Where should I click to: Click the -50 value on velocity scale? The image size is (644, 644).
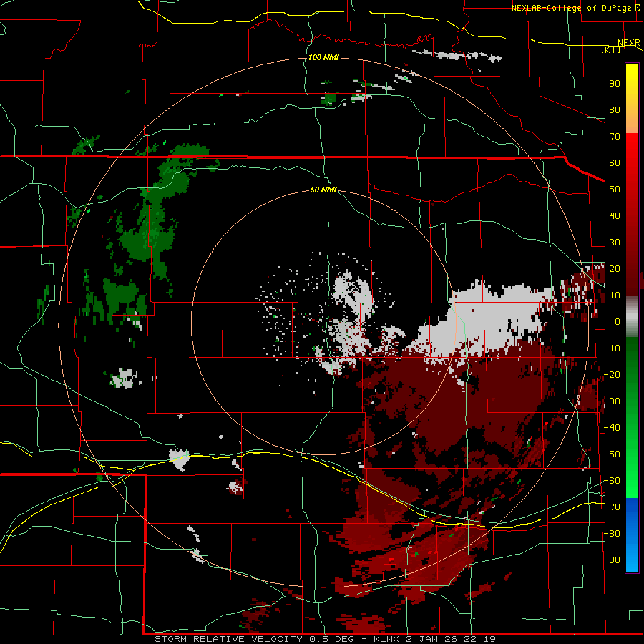(x=612, y=454)
